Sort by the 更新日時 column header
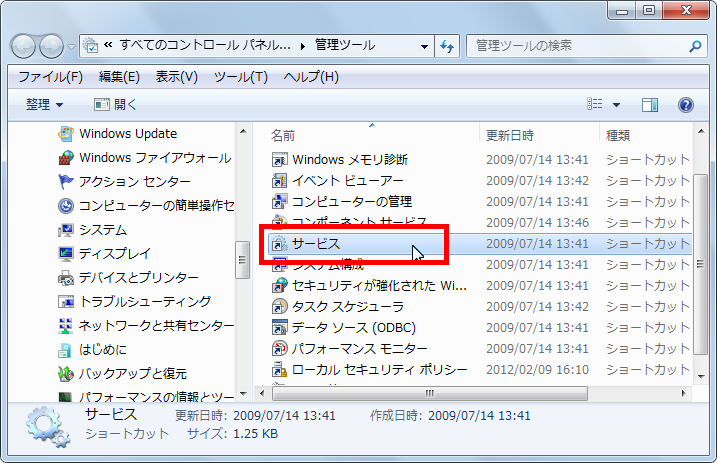This screenshot has height=463, width=717. coord(510,135)
